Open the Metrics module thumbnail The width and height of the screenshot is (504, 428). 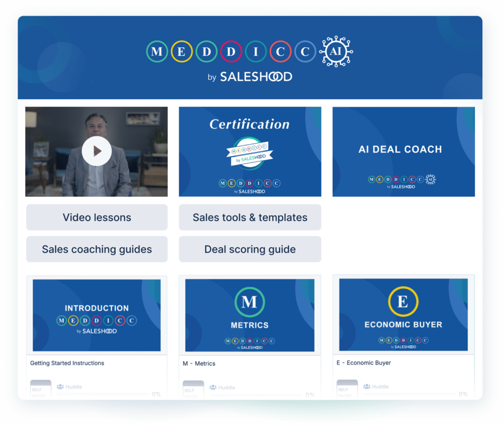(250, 315)
